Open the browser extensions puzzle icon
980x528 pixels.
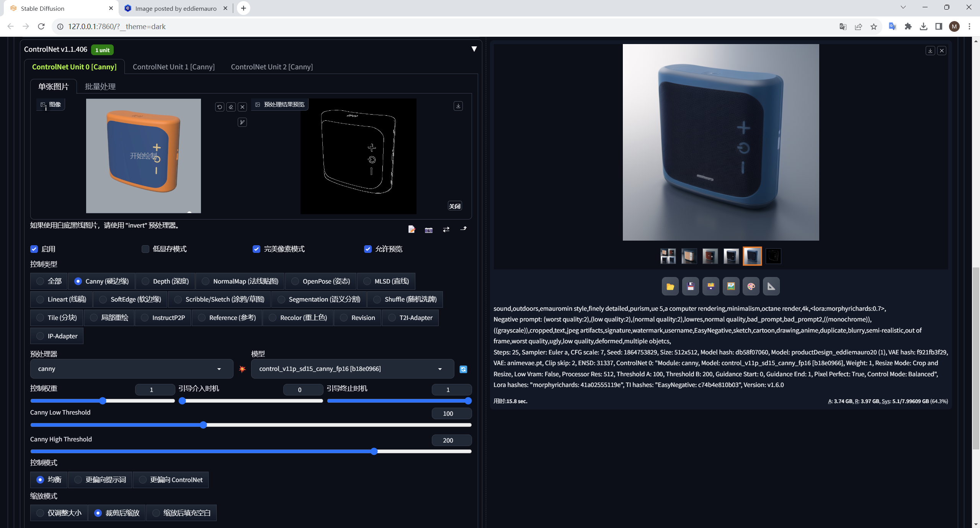tap(908, 26)
